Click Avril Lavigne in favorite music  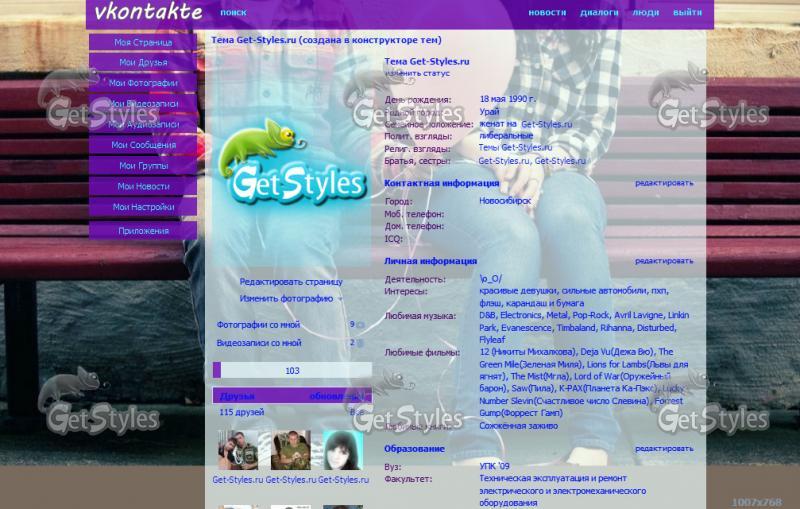pyautogui.click(x=637, y=315)
